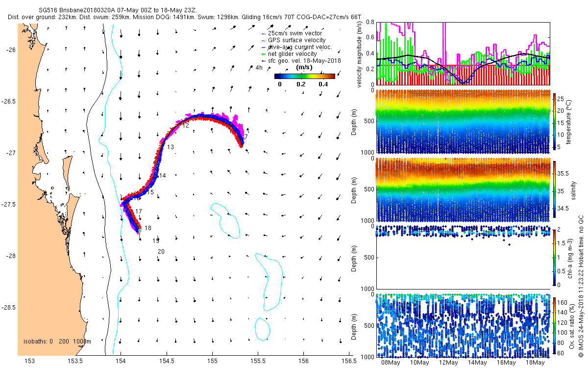The width and height of the screenshot is (588, 368).
Task: Click latitude tick label -26.5
Action: coord(8,102)
